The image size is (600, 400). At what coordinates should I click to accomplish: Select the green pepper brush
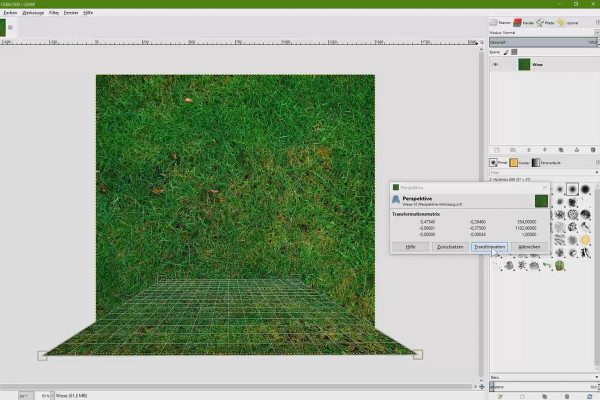(560, 265)
